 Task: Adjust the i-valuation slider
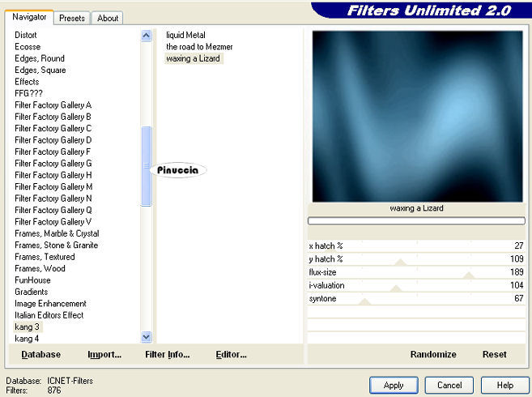click(417, 285)
